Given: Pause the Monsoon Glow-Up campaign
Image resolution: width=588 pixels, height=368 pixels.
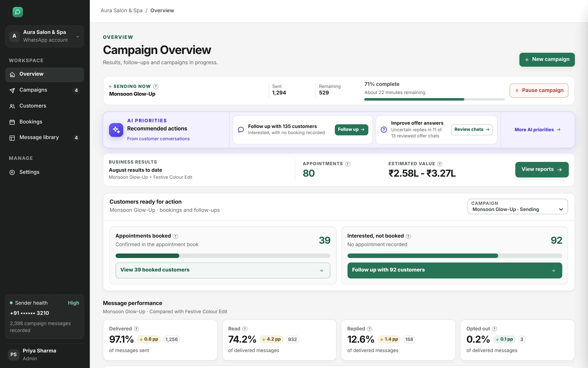Looking at the screenshot, I should point(539,91).
